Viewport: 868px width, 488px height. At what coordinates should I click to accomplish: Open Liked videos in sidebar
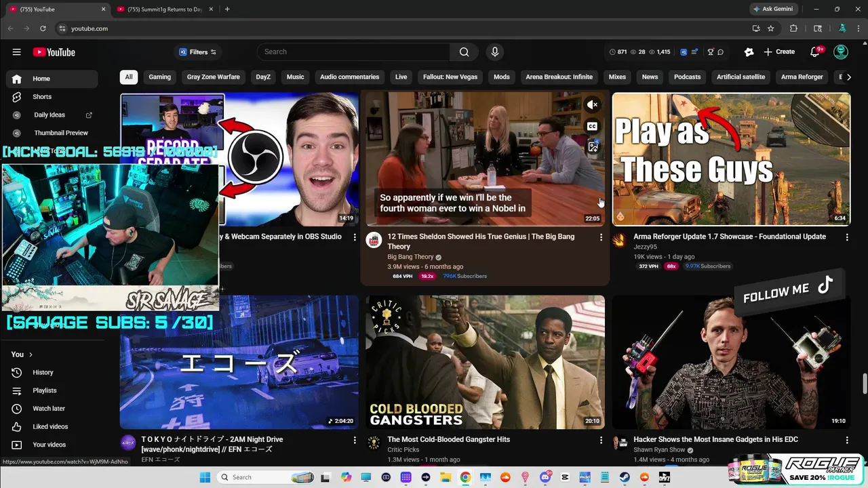coord(52,426)
